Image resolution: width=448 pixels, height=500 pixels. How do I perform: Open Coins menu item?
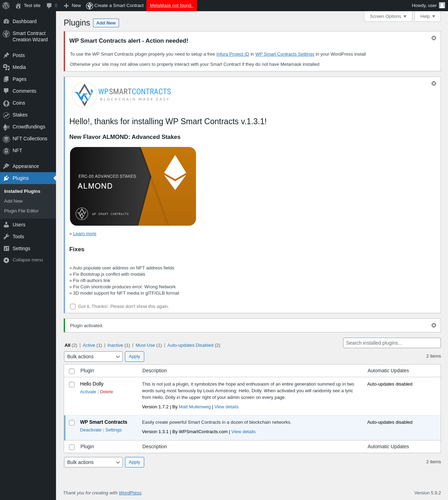28,103
